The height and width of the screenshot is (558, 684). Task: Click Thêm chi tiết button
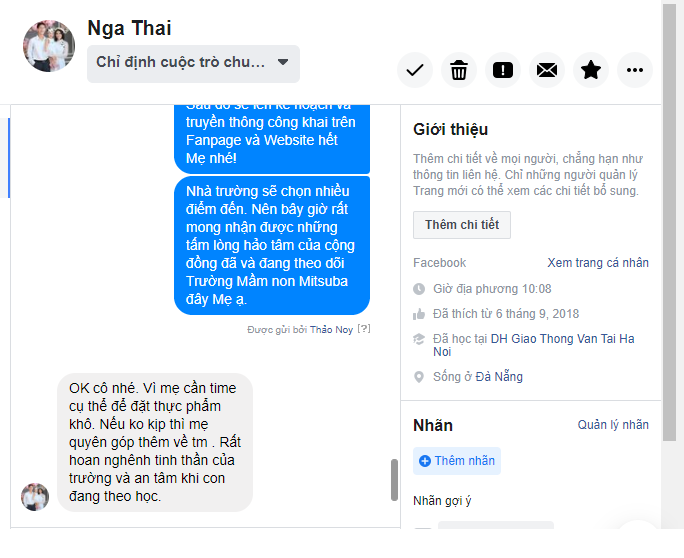coord(462,225)
